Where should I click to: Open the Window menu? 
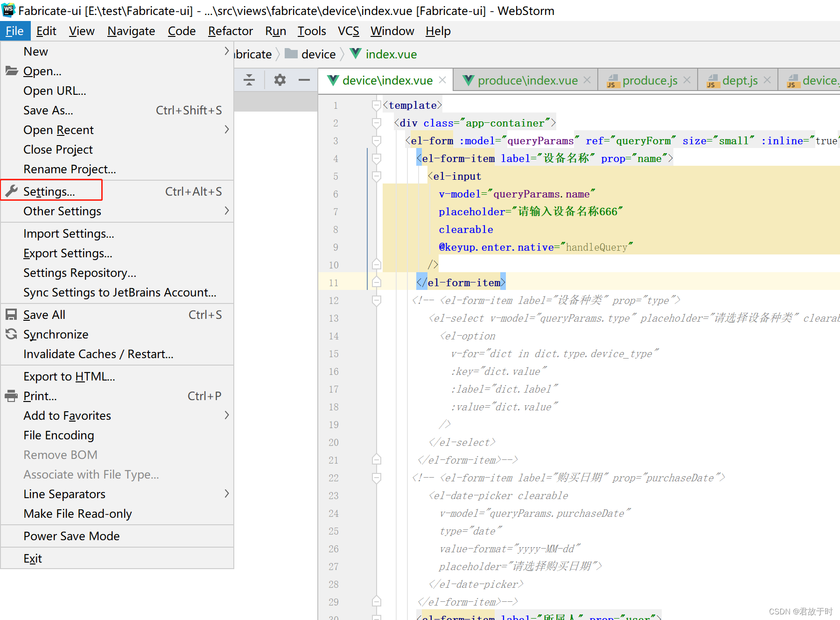(x=392, y=31)
